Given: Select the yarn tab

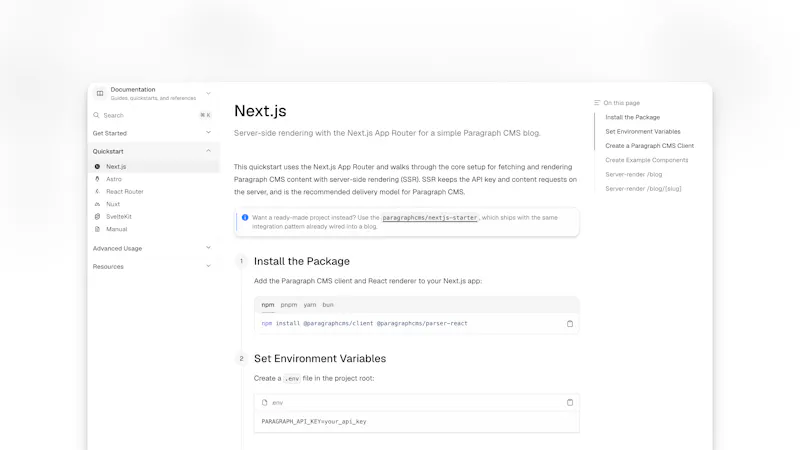Looking at the screenshot, I should [310, 305].
